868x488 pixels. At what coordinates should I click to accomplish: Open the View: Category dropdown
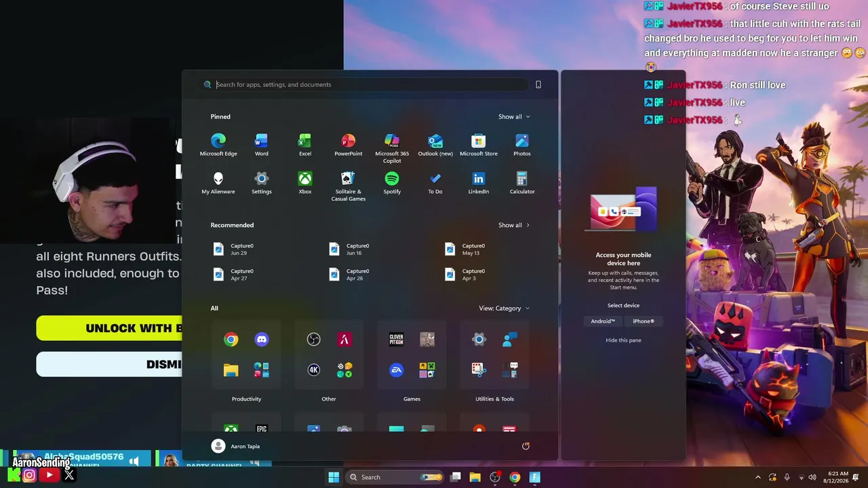coord(504,308)
